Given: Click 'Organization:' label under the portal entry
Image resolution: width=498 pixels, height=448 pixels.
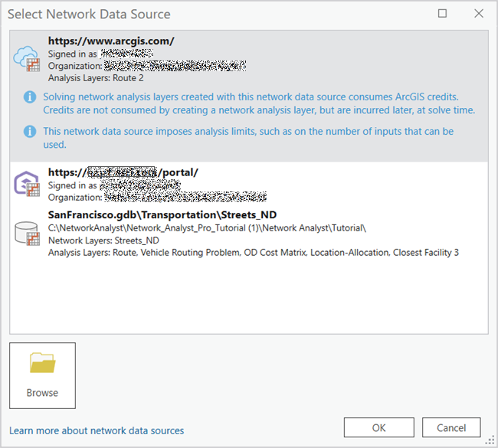Looking at the screenshot, I should pos(75,198).
